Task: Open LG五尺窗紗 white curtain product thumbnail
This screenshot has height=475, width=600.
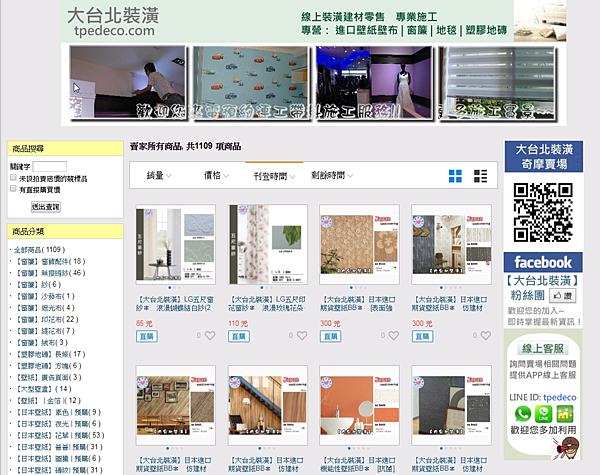Action: coord(176,245)
